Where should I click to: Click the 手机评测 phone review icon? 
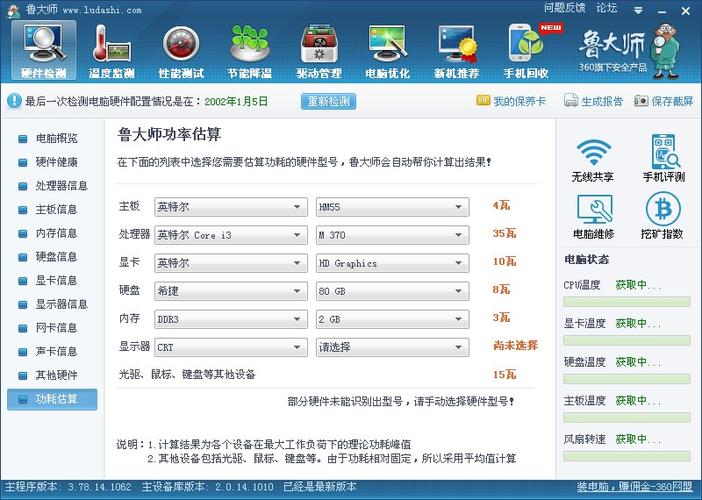pyautogui.click(x=664, y=158)
